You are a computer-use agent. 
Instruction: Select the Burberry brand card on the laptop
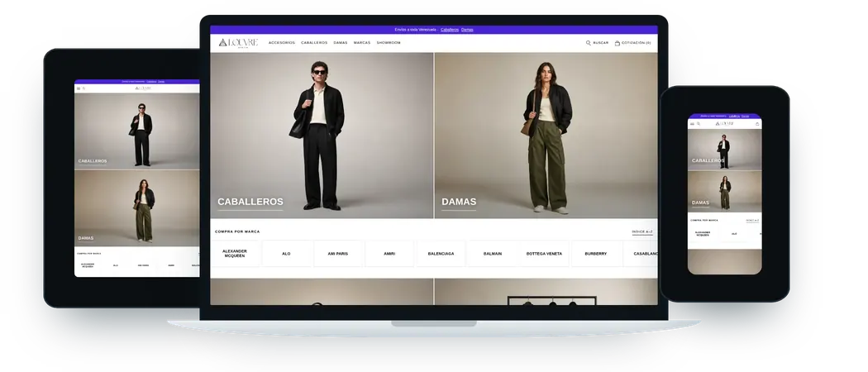[596, 254]
